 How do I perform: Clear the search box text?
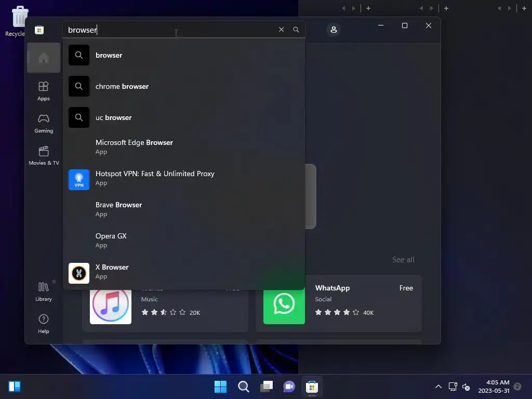tap(281, 30)
